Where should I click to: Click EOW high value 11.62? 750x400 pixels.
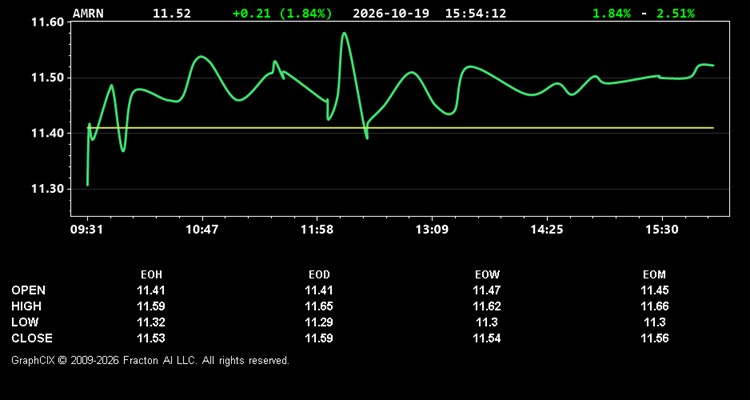click(487, 306)
